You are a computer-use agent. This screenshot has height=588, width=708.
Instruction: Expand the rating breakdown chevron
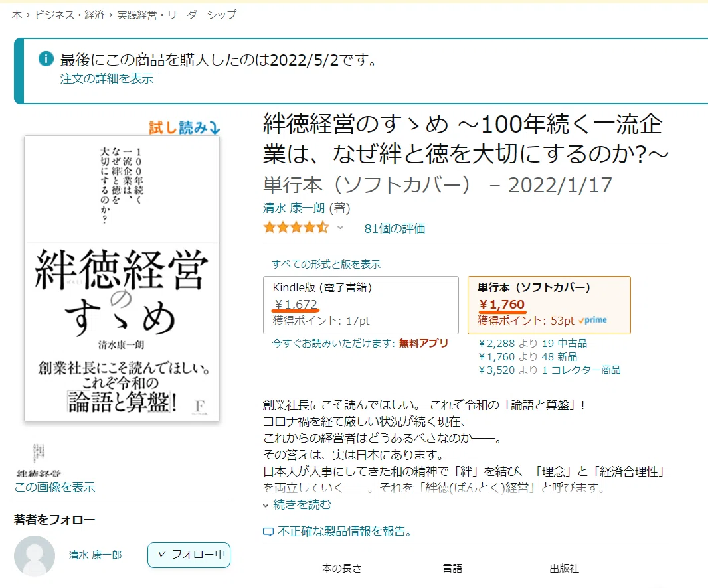[340, 228]
